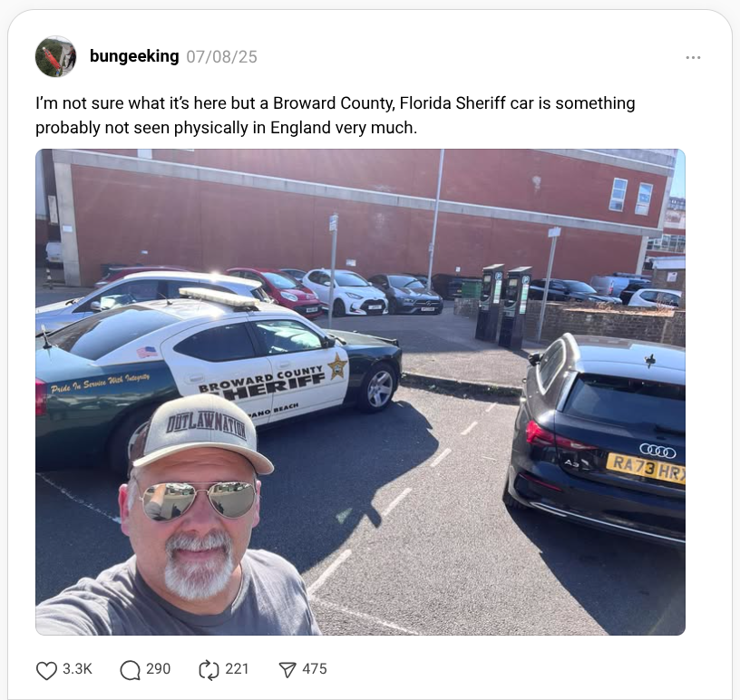The width and height of the screenshot is (740, 700).
Task: Open the three-dot more options menu
Action: [x=693, y=58]
